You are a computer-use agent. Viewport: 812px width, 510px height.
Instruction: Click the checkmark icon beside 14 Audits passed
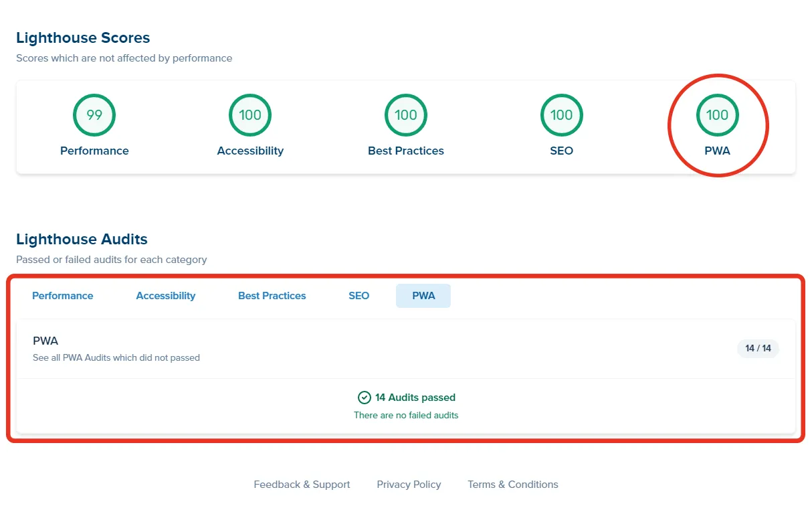point(365,398)
